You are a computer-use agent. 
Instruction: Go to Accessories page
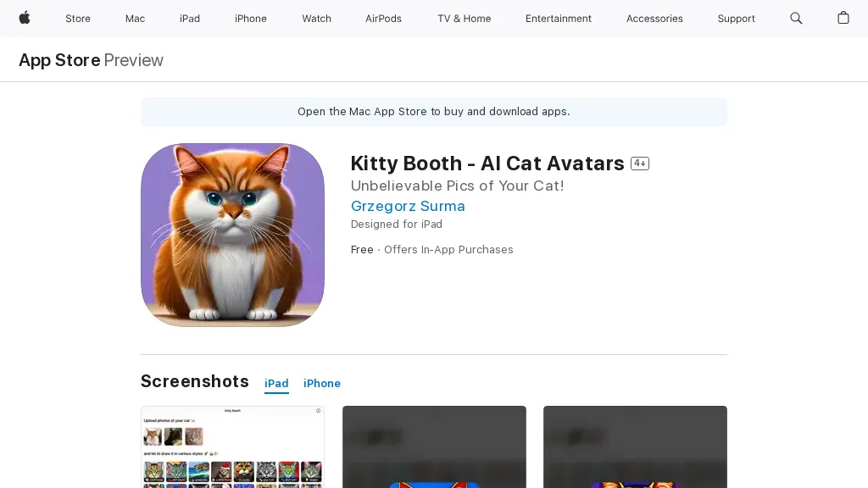tap(654, 19)
